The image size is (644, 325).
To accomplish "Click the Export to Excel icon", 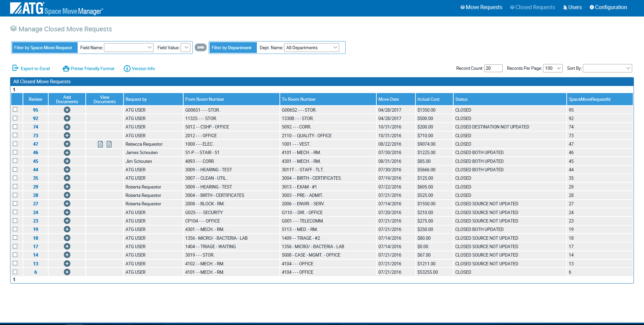I will [x=16, y=68].
